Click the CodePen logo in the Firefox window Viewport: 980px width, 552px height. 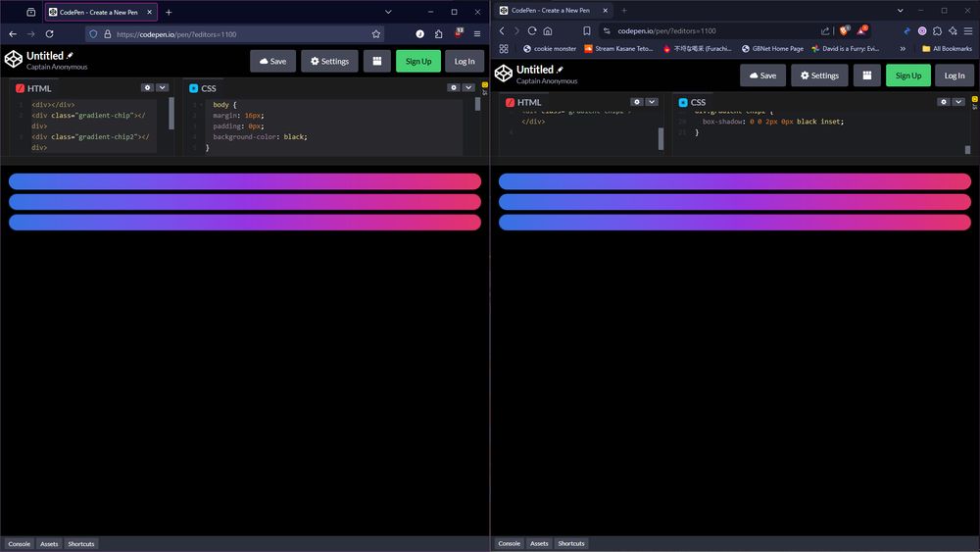point(13,60)
